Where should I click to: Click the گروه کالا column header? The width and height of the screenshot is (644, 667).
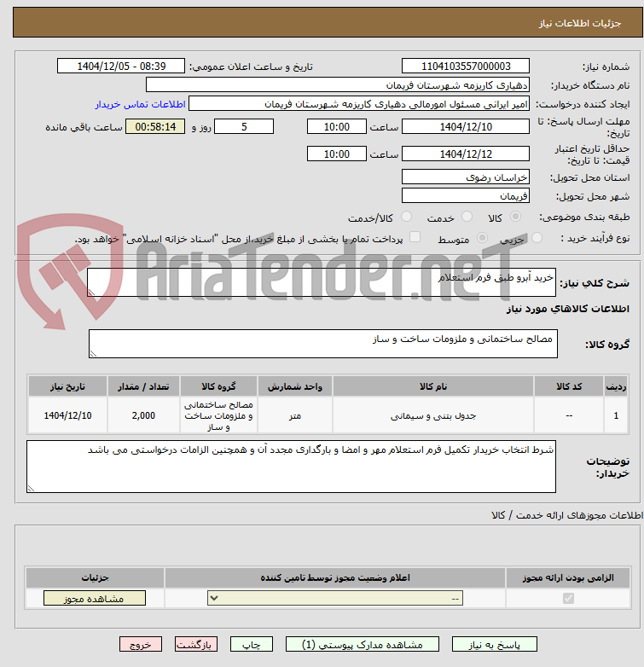(x=218, y=386)
